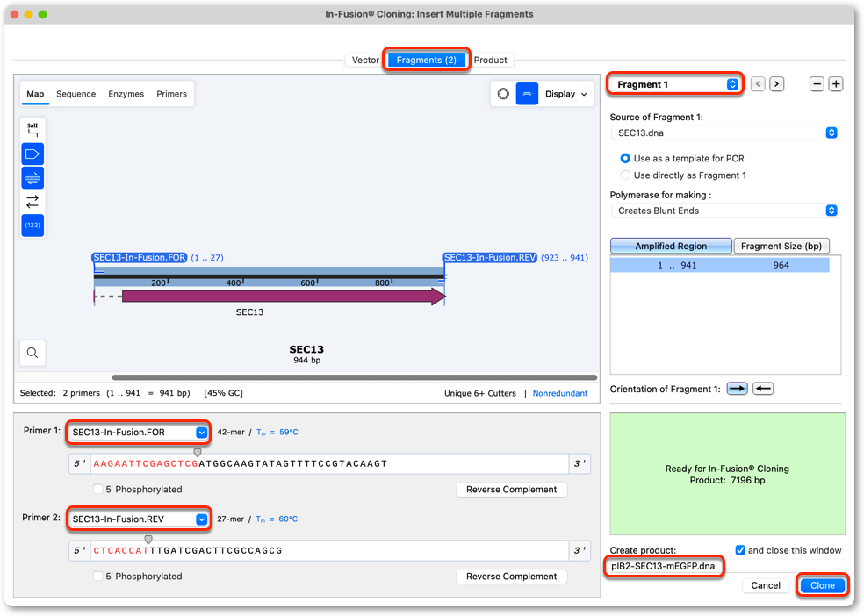Screen dimensions: 864x616
Task: Click the SEC13-In-Fusion.FOR primer label on map
Action: (x=140, y=258)
